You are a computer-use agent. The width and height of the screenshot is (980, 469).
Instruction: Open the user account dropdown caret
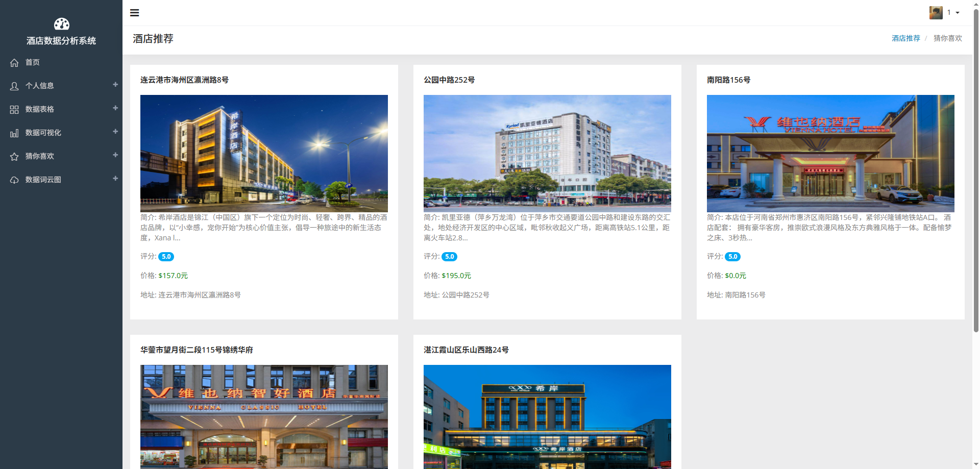958,13
